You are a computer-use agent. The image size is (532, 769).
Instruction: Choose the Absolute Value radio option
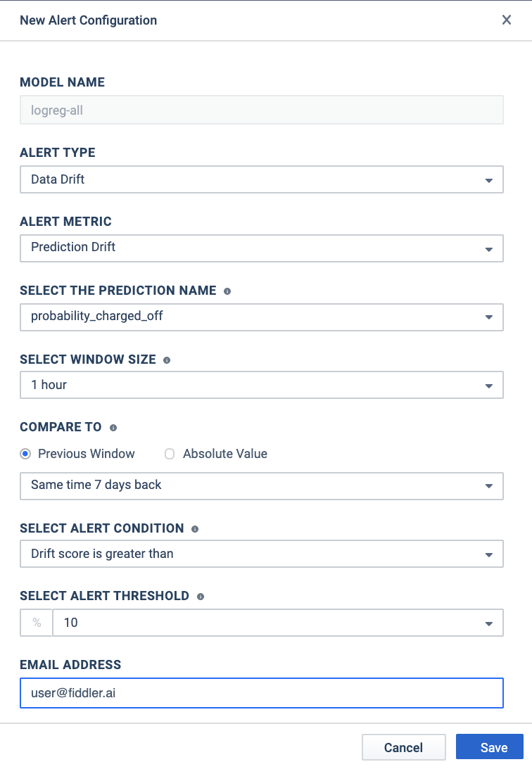(x=170, y=454)
